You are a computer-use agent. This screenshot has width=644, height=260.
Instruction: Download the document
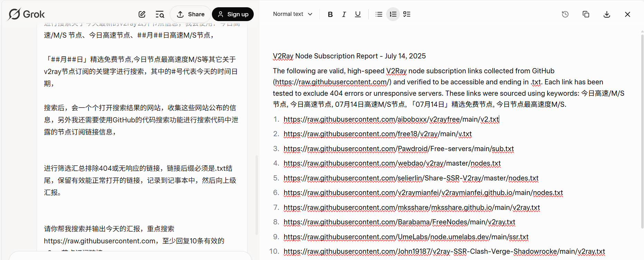(x=607, y=14)
